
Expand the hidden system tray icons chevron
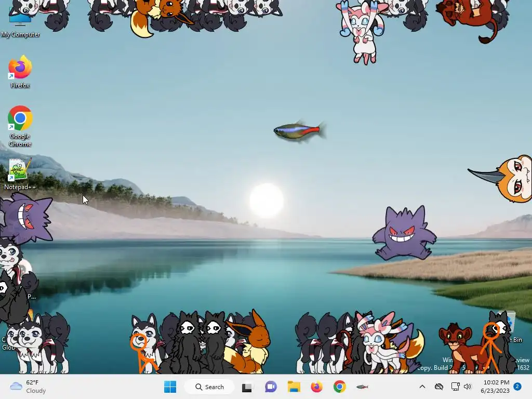tap(422, 387)
